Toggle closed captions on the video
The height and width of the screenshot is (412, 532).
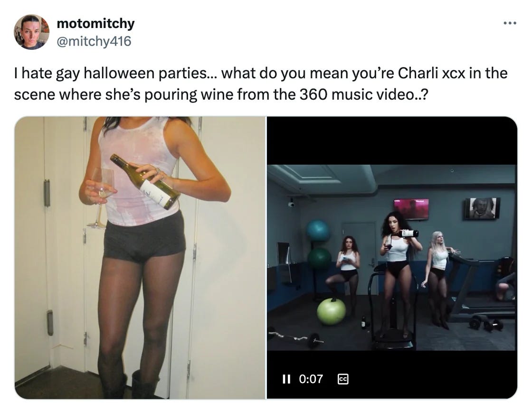tap(343, 379)
